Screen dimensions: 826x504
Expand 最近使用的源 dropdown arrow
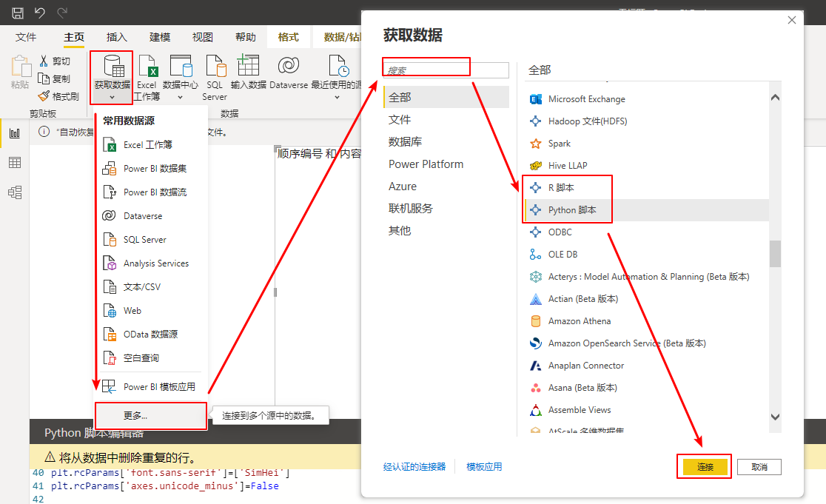click(x=338, y=98)
